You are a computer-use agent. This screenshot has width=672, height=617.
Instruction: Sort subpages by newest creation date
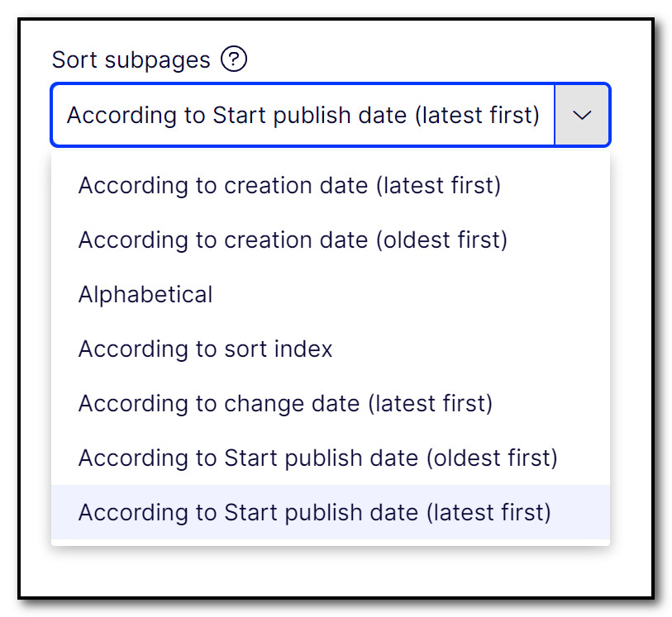tap(331, 185)
